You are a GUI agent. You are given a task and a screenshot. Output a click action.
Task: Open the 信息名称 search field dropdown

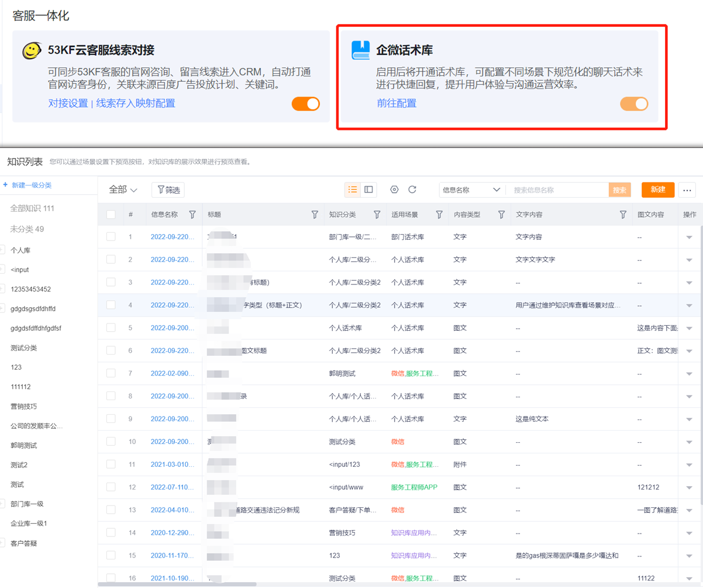click(x=472, y=190)
